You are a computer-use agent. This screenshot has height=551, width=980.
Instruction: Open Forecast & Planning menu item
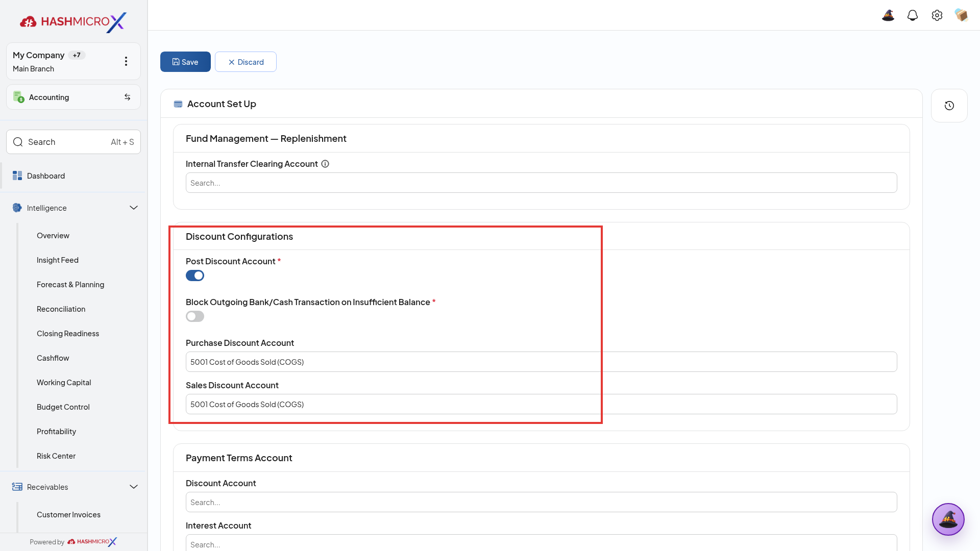click(x=70, y=285)
